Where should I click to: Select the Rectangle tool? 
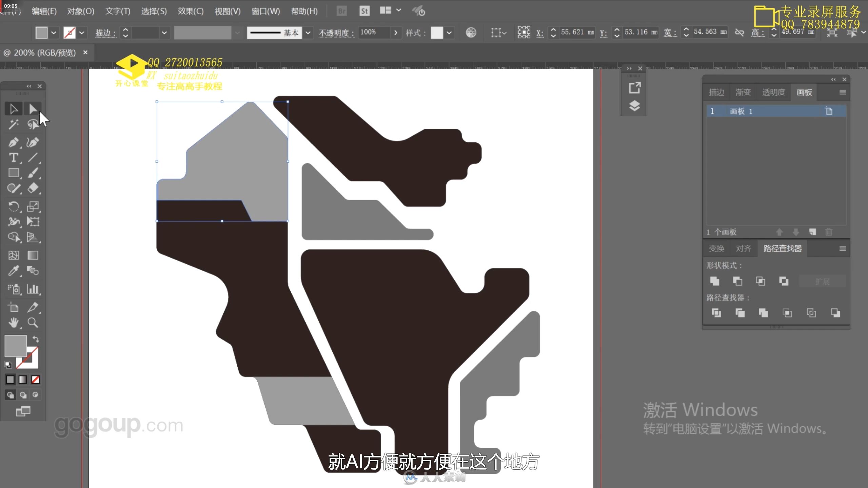(14, 173)
